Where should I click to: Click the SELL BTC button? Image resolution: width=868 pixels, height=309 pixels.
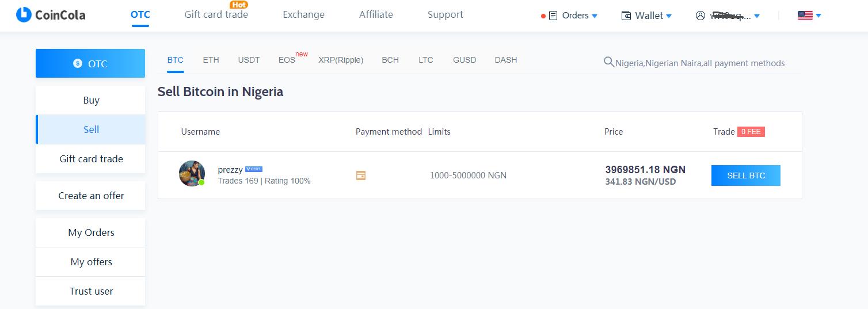(x=746, y=176)
